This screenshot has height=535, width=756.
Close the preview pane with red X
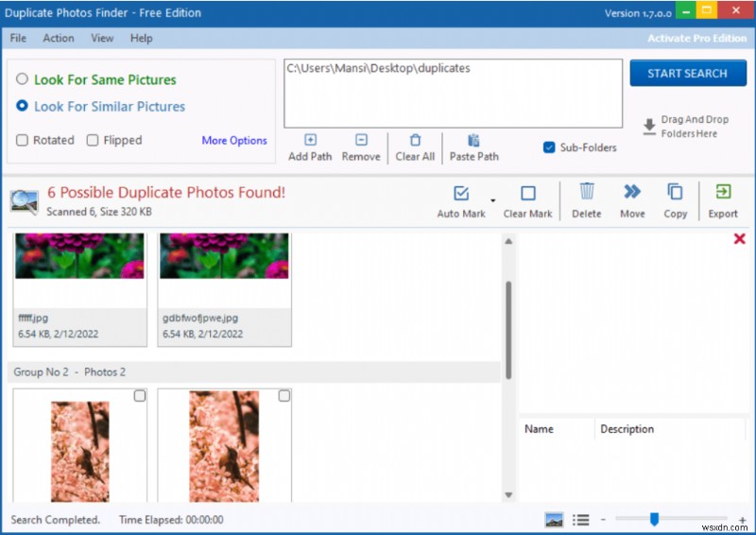(x=739, y=239)
